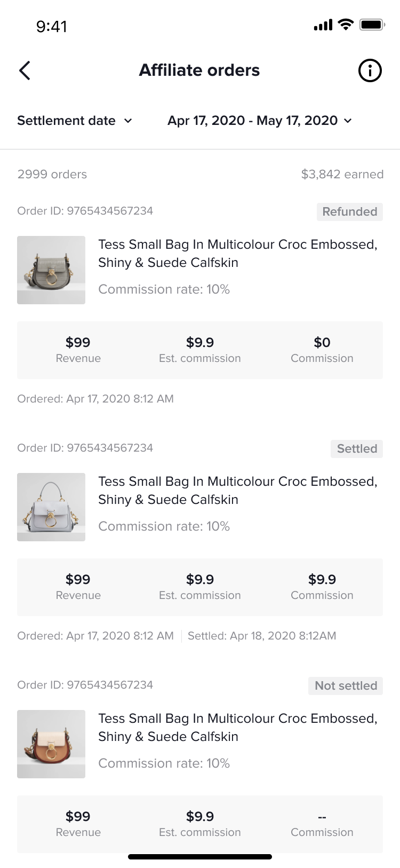
Task: Open the grey bag thumbnail in refunded order
Action: (x=51, y=270)
